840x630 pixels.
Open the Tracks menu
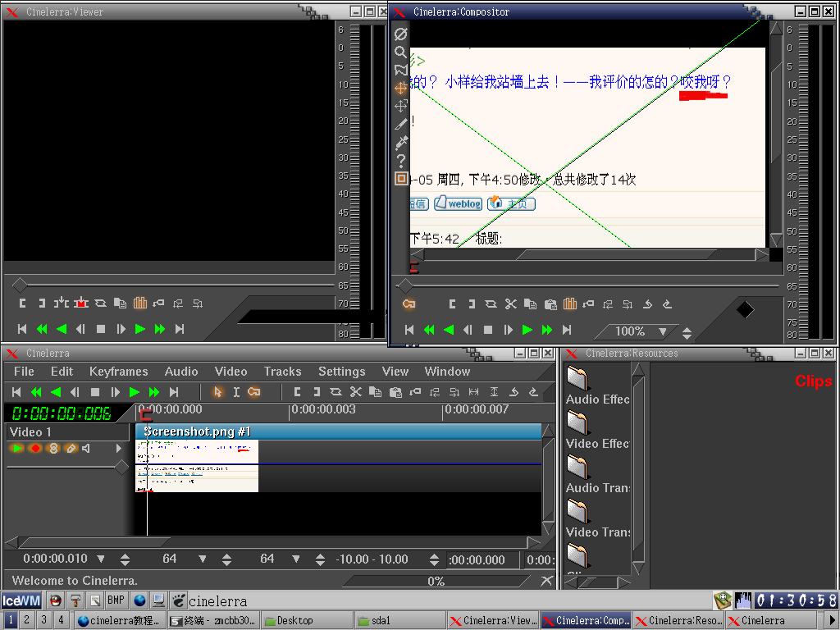coord(282,372)
